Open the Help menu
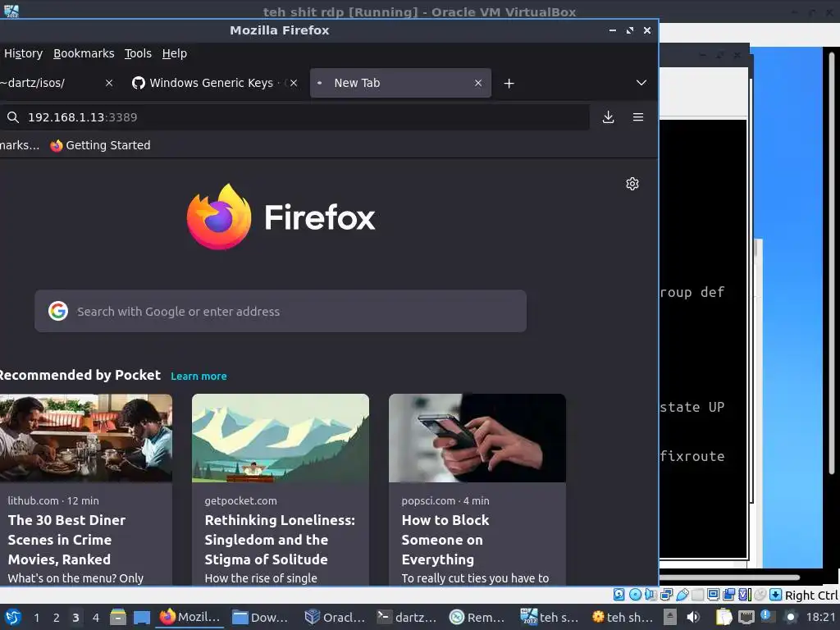This screenshot has width=840, height=630. (174, 53)
